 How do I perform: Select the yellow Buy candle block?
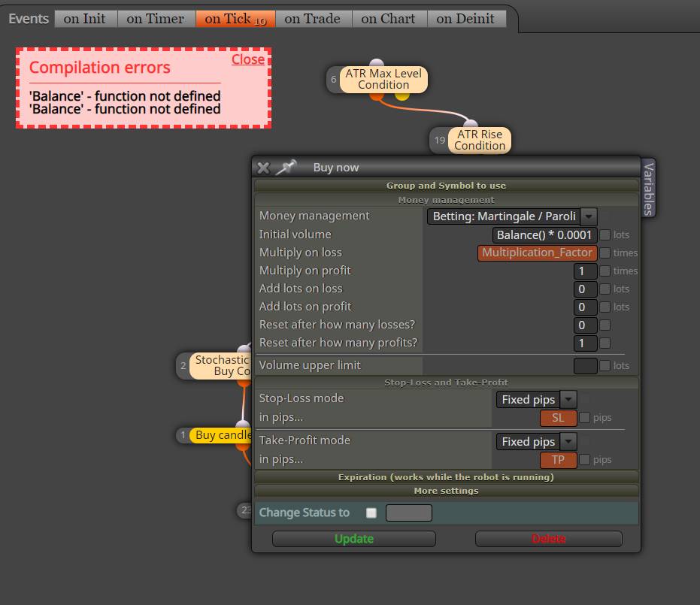(221, 435)
